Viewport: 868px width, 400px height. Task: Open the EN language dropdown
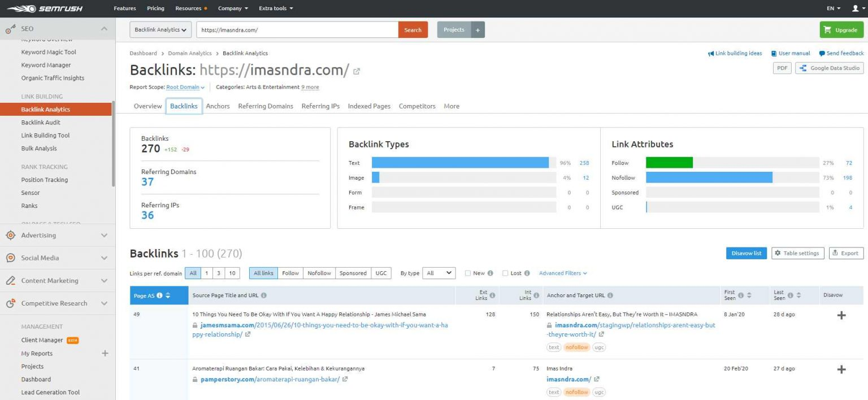pyautogui.click(x=834, y=8)
